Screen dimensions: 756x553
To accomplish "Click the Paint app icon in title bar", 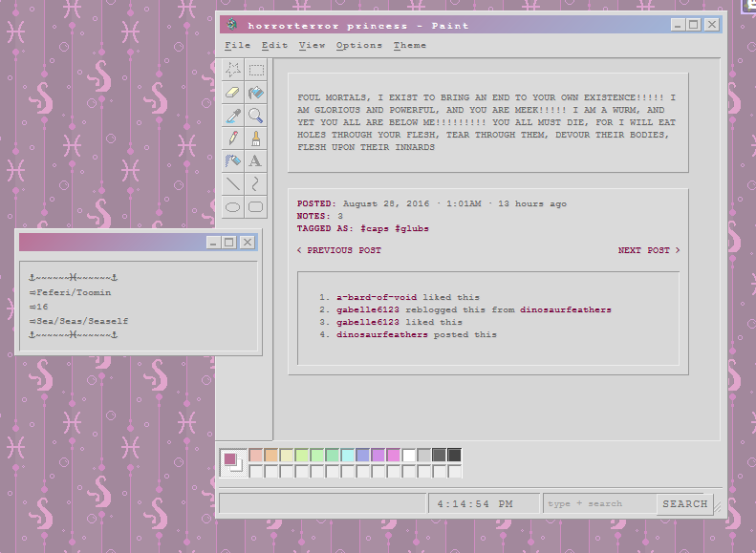I will (232, 24).
